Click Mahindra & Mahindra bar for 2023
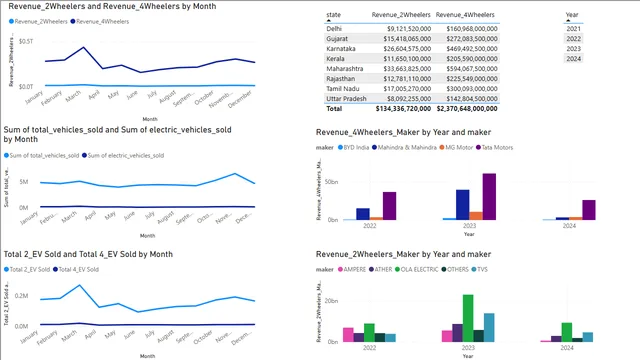 point(463,205)
